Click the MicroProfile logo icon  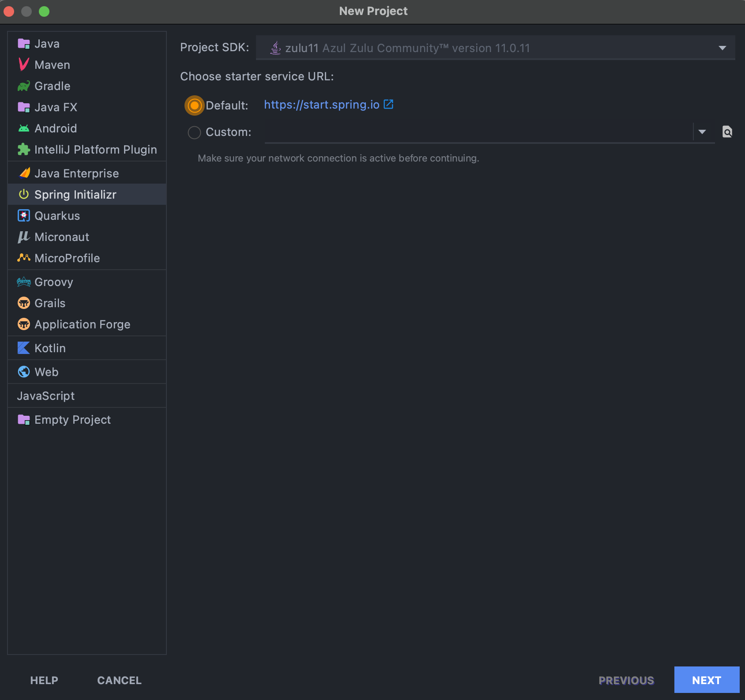[x=24, y=257]
